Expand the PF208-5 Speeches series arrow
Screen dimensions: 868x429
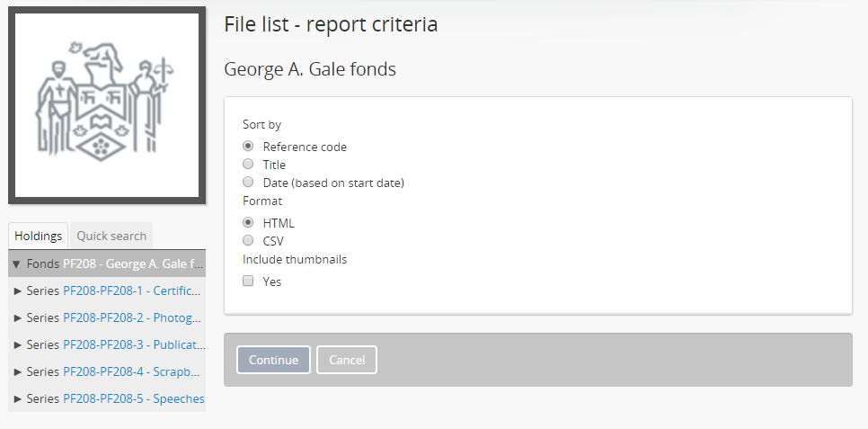coord(19,398)
